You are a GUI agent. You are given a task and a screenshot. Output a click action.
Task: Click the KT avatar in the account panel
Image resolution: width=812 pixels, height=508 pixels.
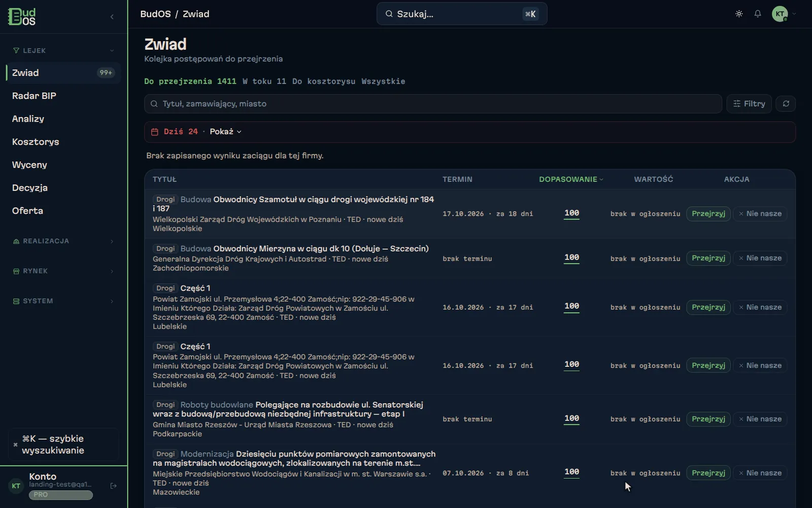(16, 486)
